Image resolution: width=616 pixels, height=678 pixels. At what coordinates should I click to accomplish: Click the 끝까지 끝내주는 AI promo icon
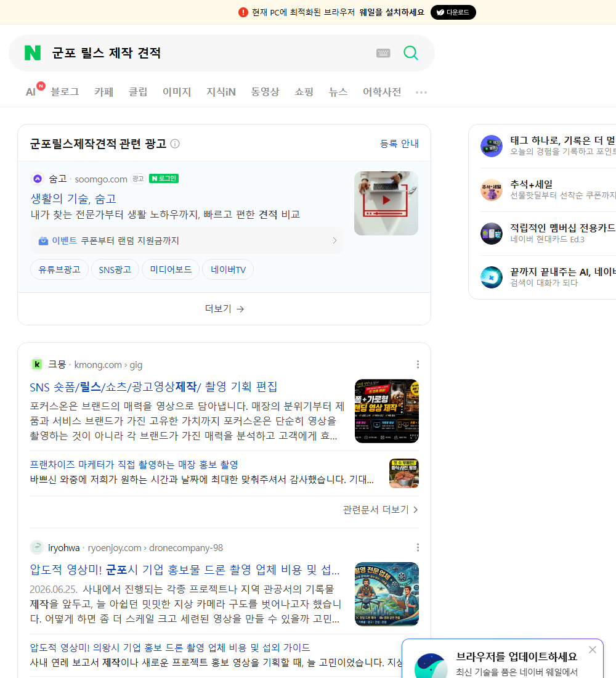click(x=492, y=277)
